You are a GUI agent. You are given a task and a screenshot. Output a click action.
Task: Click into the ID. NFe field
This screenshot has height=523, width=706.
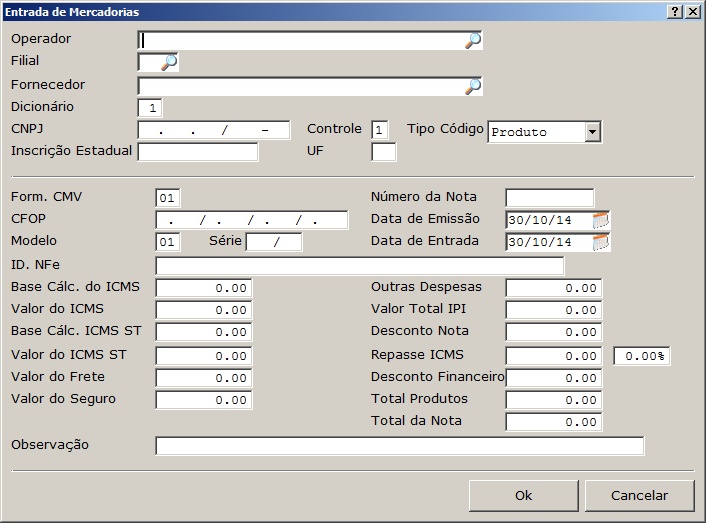359,266
